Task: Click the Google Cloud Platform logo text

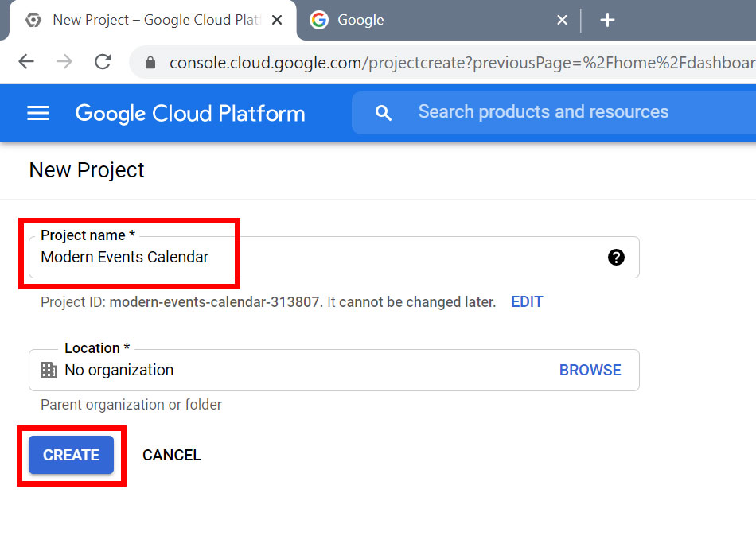Action: tap(190, 114)
